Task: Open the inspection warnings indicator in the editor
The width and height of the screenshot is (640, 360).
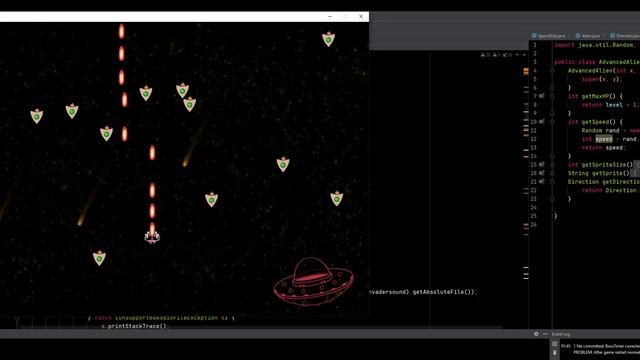Action: [496, 55]
